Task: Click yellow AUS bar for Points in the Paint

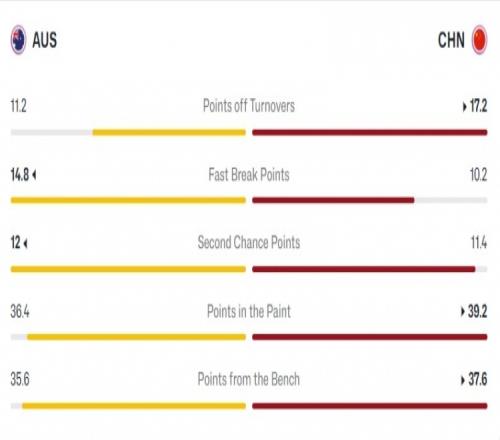Action: coord(136,337)
